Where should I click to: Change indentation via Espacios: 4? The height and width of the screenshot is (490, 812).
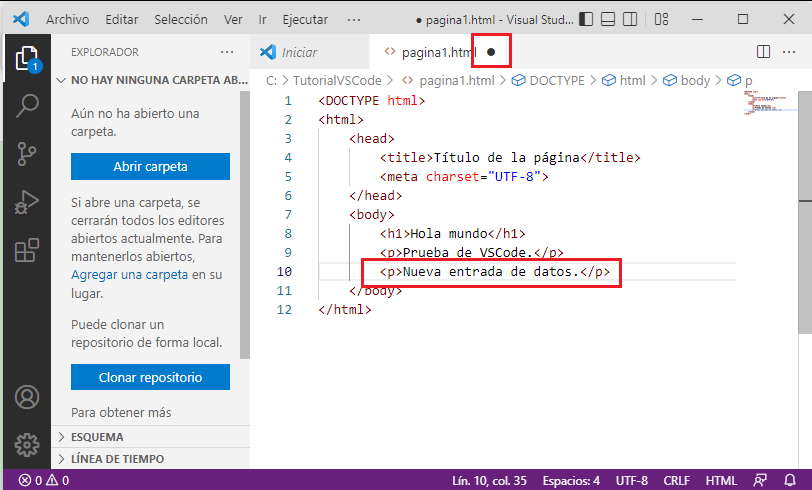pos(571,481)
